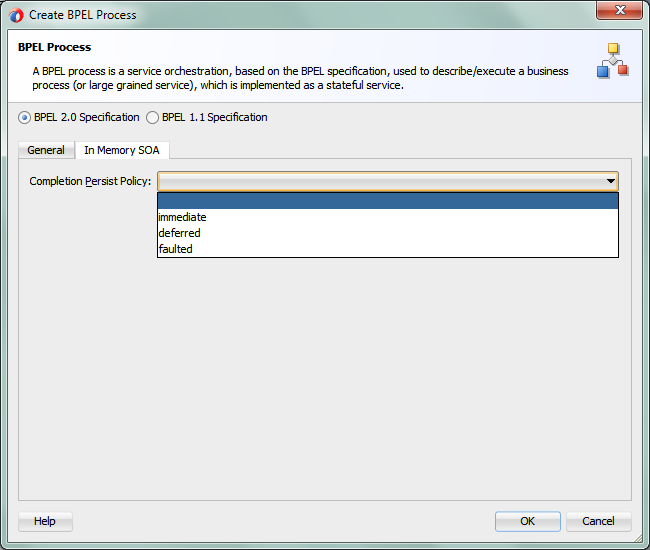Switch to the General tab
Image resolution: width=650 pixels, height=550 pixels.
pyautogui.click(x=46, y=150)
